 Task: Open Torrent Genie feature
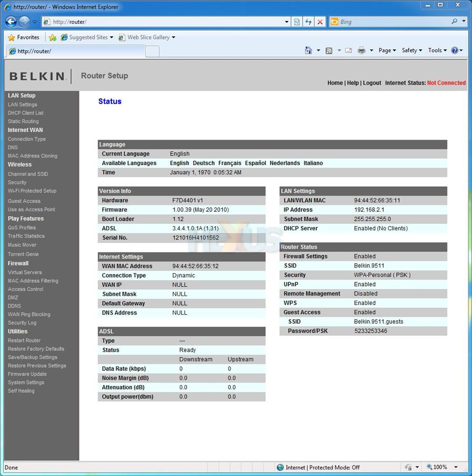point(23,254)
